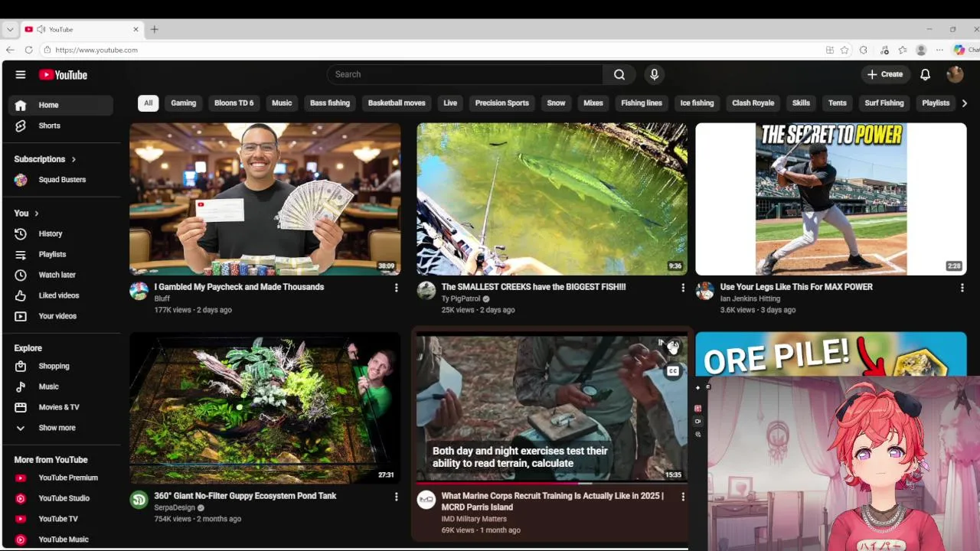Viewport: 980px width, 551px height.
Task: Select the Bloons TD 6 filter chip
Action: 234,103
